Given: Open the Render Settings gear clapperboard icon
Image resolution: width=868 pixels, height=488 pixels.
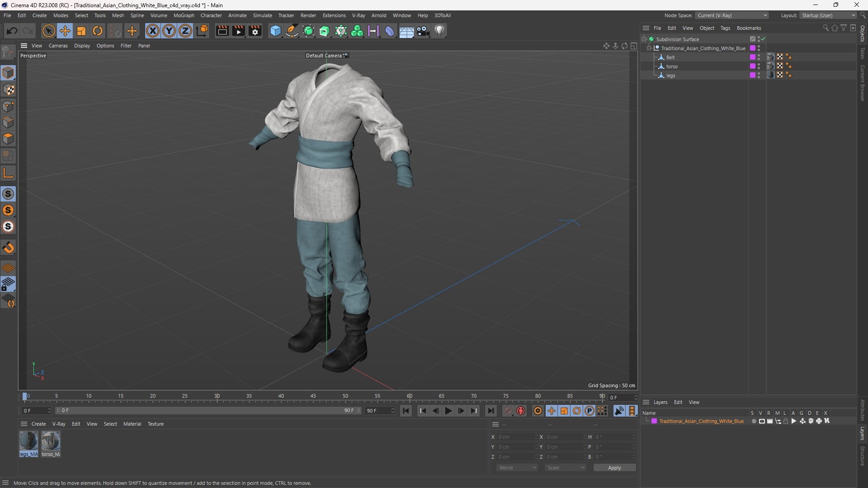Looking at the screenshot, I should 255,31.
